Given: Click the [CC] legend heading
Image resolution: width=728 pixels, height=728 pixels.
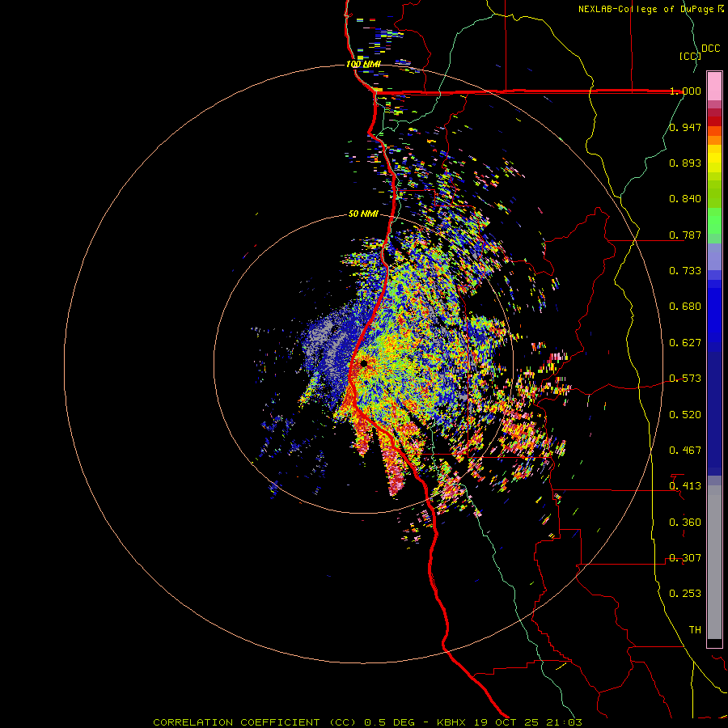Looking at the screenshot, I should (690, 56).
